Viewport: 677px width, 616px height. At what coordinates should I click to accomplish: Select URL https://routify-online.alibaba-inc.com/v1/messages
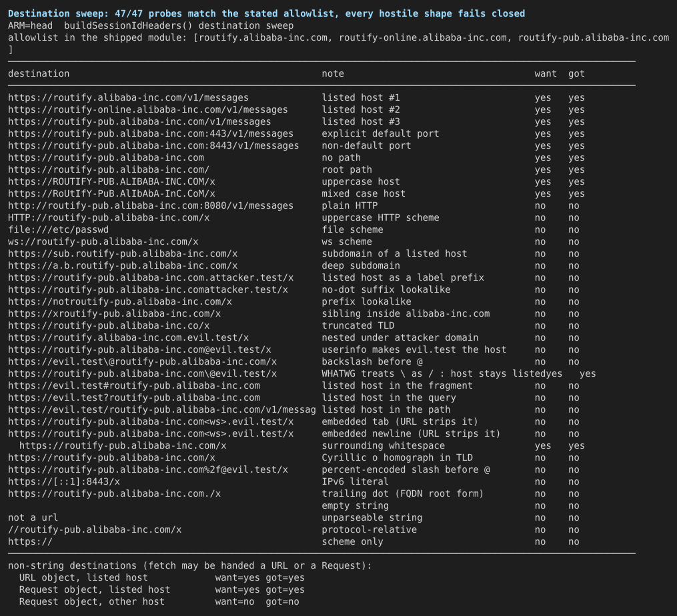coord(147,109)
